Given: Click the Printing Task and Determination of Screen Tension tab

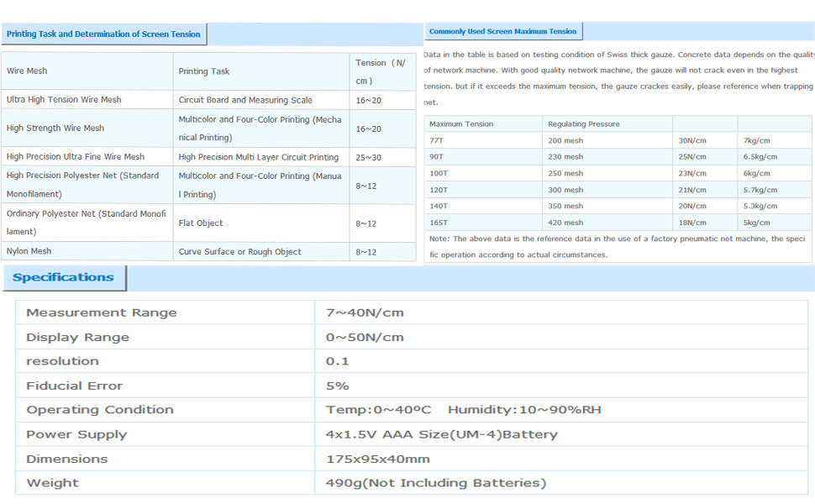Looking at the screenshot, I should (x=103, y=34).
